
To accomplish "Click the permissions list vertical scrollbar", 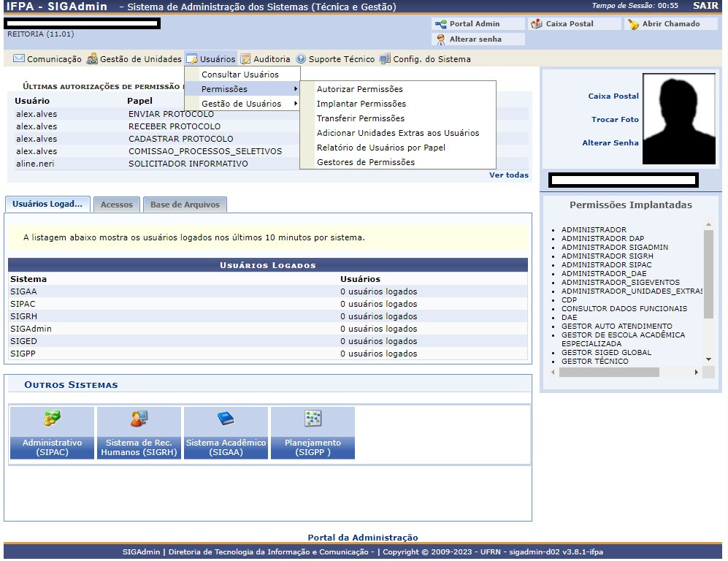I will (x=708, y=274).
